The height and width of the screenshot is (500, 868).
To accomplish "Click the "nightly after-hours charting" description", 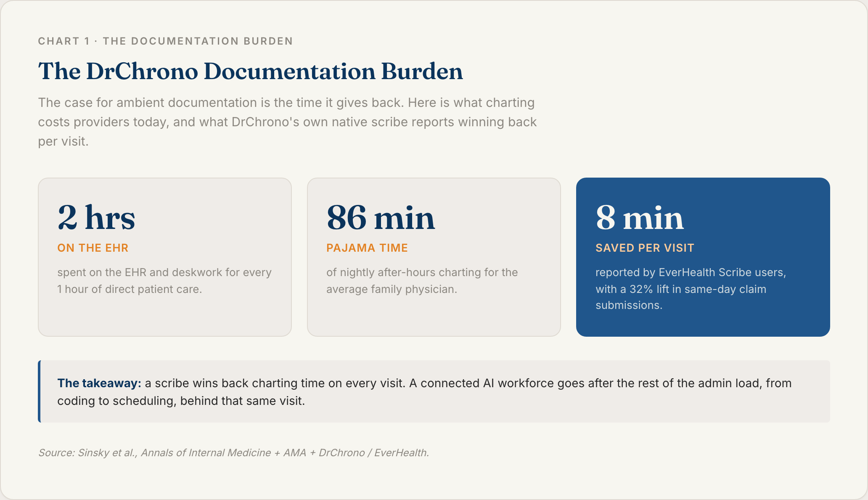I will point(422,281).
